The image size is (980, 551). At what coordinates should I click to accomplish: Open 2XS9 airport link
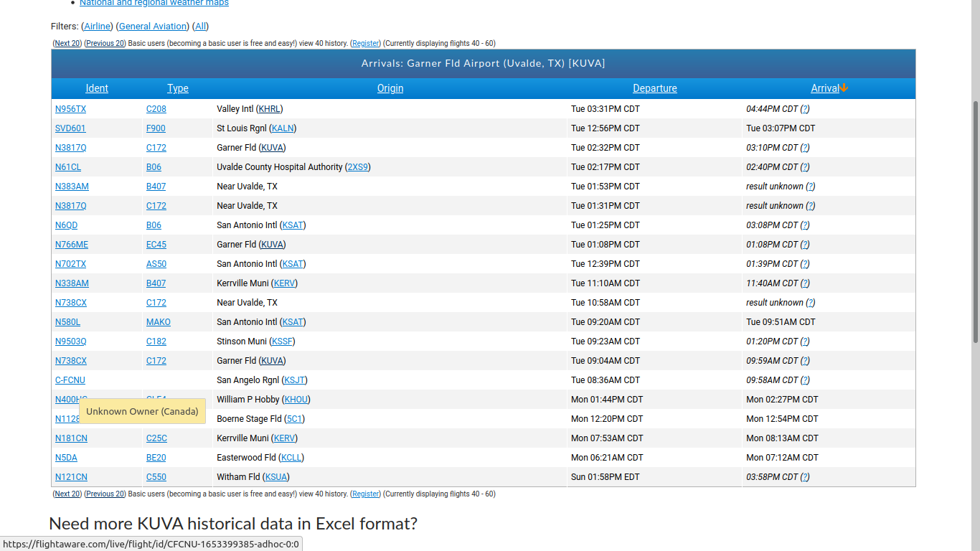pos(357,167)
